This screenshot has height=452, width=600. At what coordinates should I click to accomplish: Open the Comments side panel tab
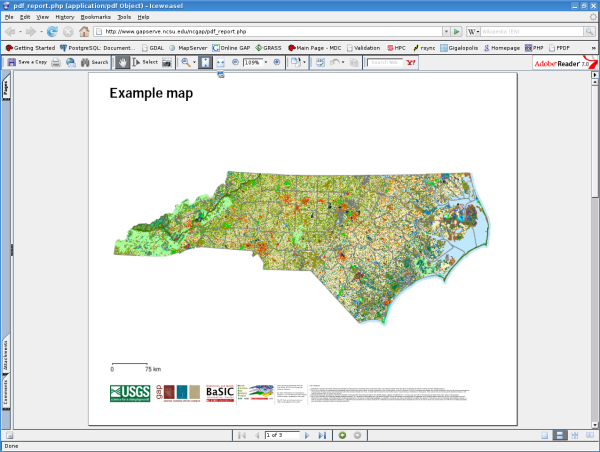[6, 393]
